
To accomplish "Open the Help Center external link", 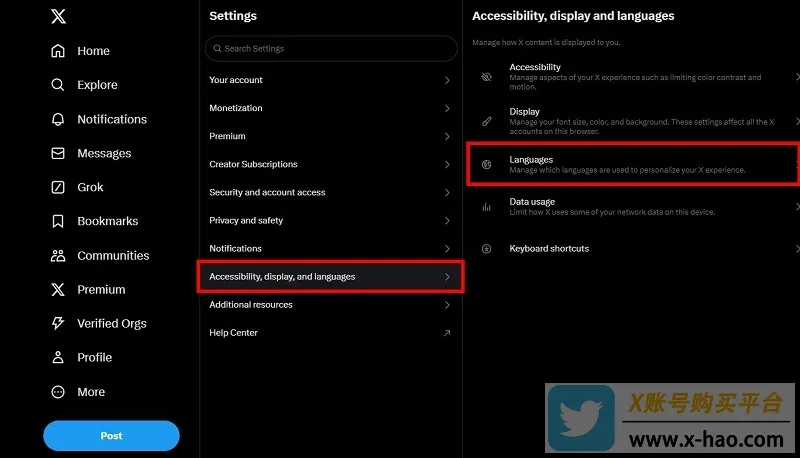I will (x=331, y=333).
